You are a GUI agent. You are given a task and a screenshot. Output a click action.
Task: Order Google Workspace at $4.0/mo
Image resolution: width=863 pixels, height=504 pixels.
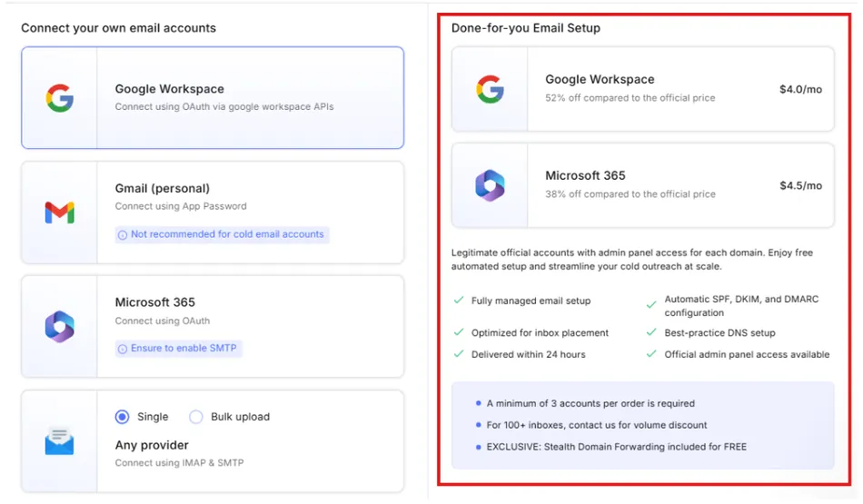(643, 89)
